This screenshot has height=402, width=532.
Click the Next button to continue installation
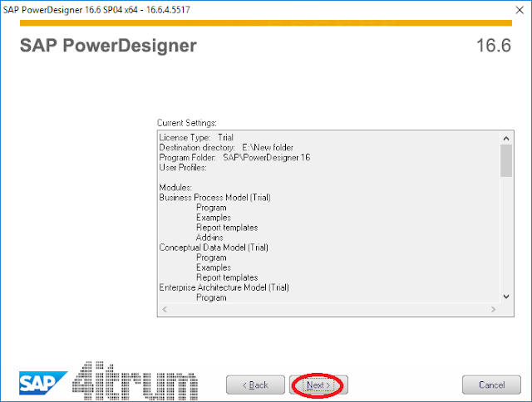pyautogui.click(x=318, y=385)
